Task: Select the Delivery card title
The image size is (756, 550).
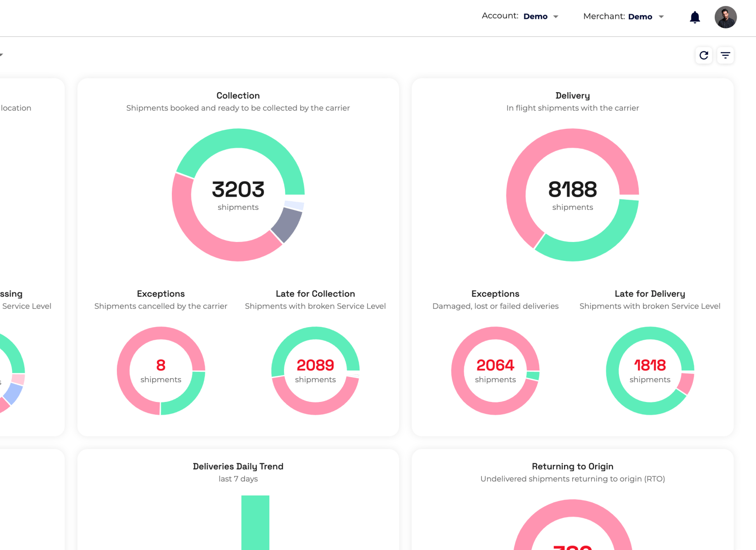Action: coord(572,95)
